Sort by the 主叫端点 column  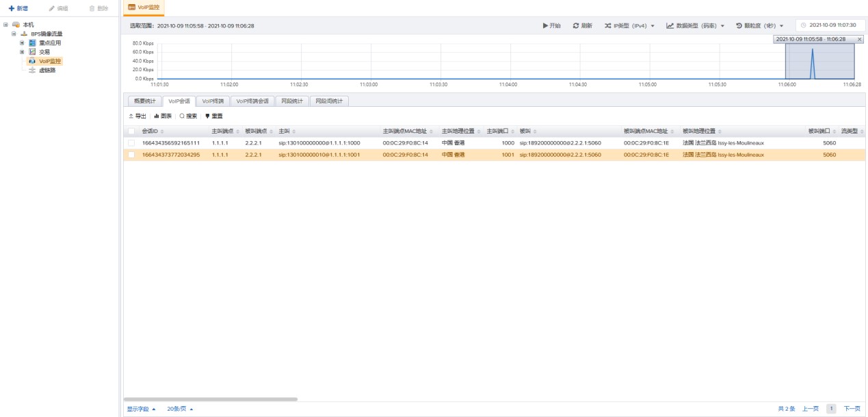225,131
